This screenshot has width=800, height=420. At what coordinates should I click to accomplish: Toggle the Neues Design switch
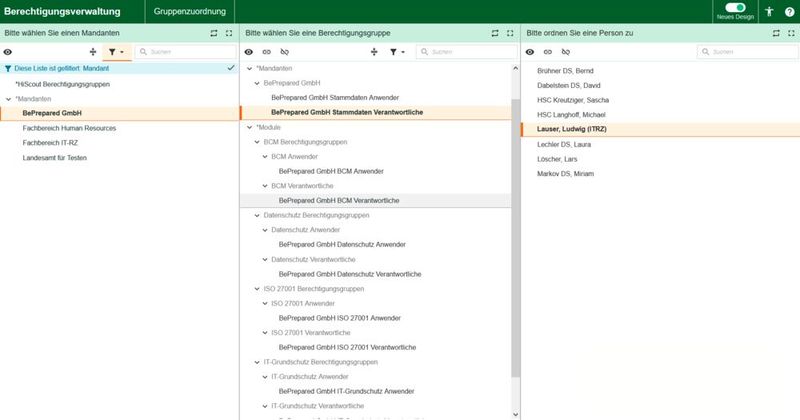(735, 7)
